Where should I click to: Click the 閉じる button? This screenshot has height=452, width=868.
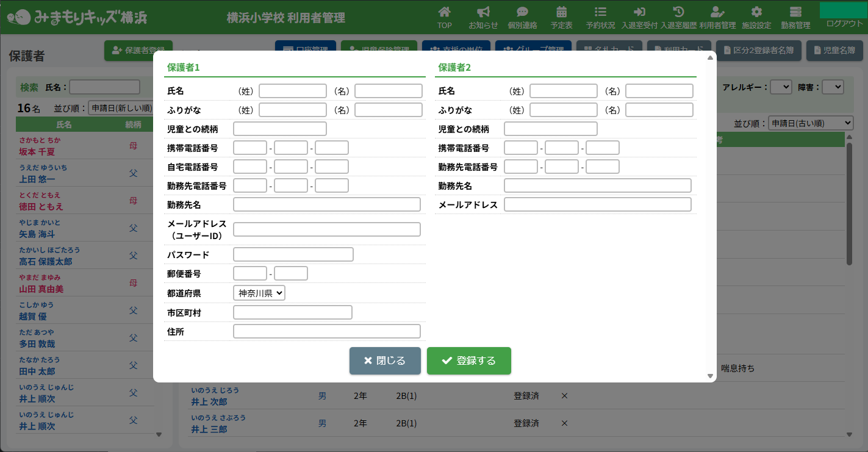(x=385, y=361)
